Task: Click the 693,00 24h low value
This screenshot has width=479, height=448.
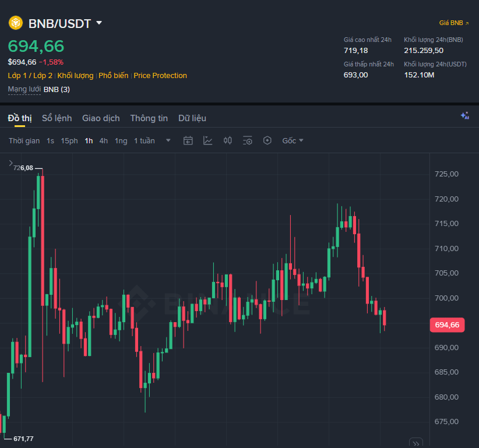Action: (355, 75)
